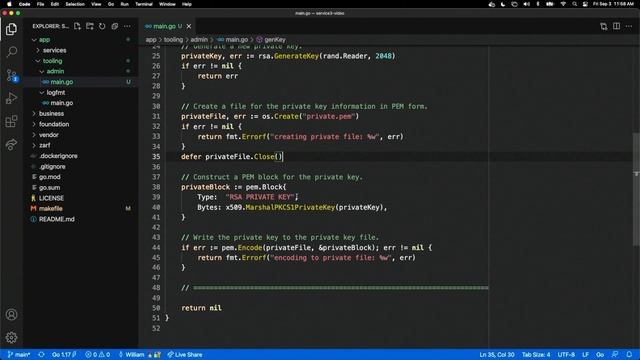Expand the vendor folder

click(x=49, y=135)
